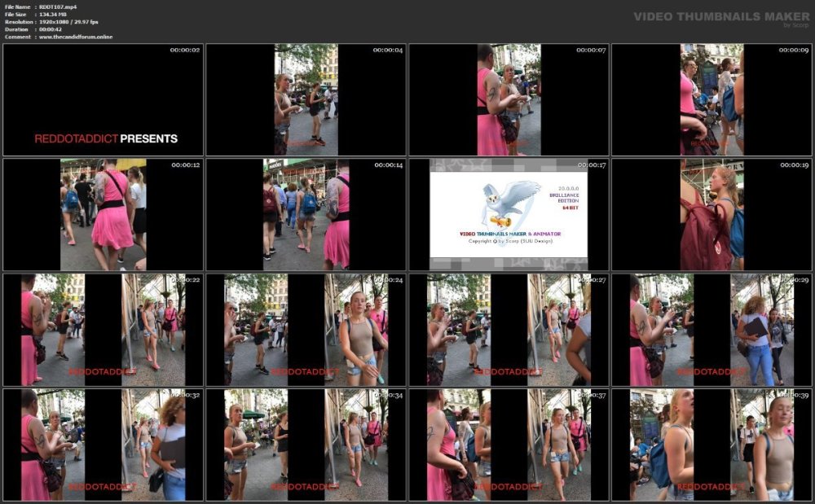This screenshot has height=504, width=815.
Task: Open the frame timestamped 00:00:04
Action: click(x=306, y=99)
